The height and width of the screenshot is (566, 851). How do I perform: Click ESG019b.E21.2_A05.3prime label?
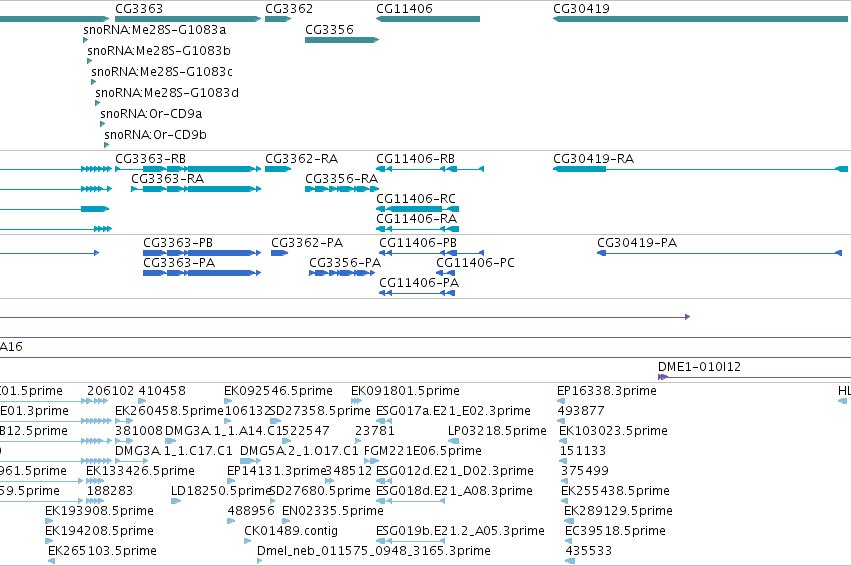460,531
